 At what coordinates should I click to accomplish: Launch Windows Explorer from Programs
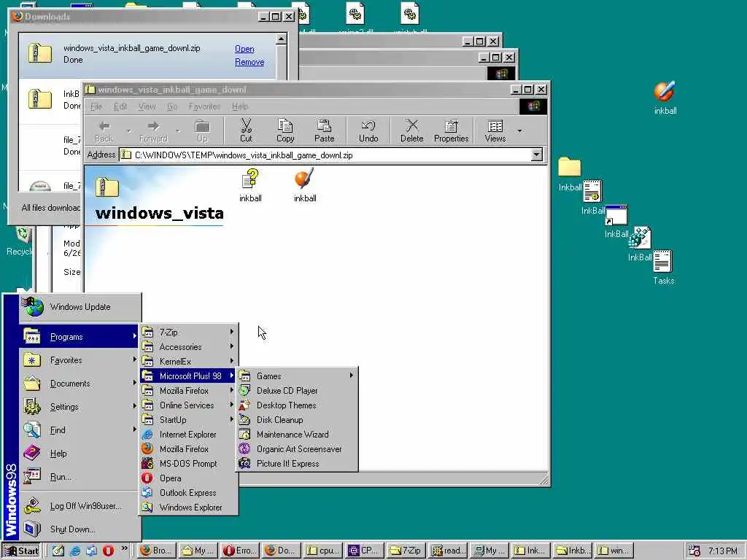coord(189,507)
